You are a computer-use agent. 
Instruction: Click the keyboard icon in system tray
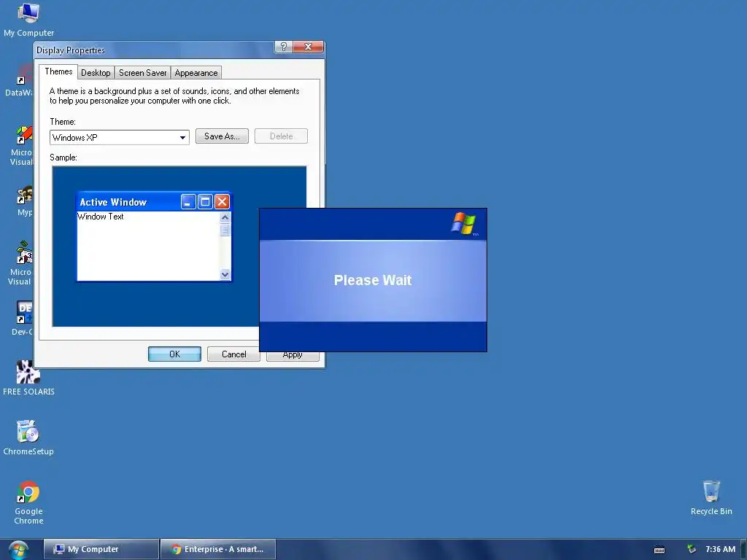[659, 550]
